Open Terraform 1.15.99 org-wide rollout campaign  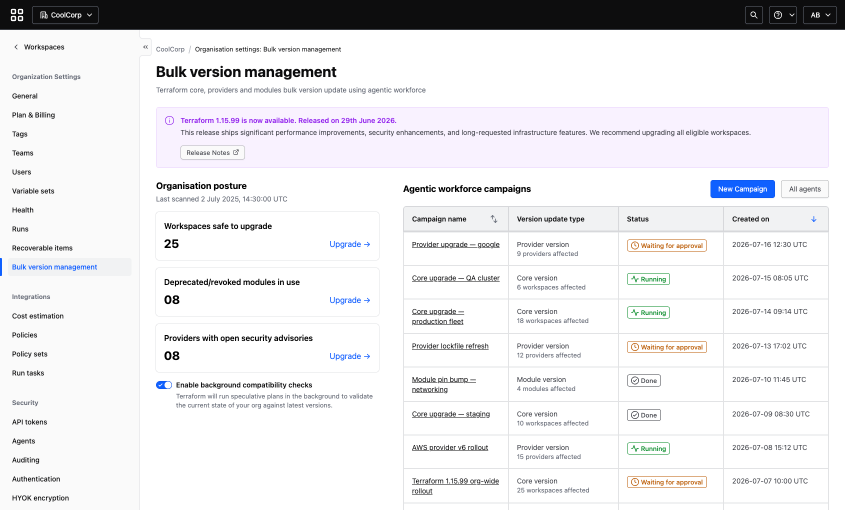point(455,486)
